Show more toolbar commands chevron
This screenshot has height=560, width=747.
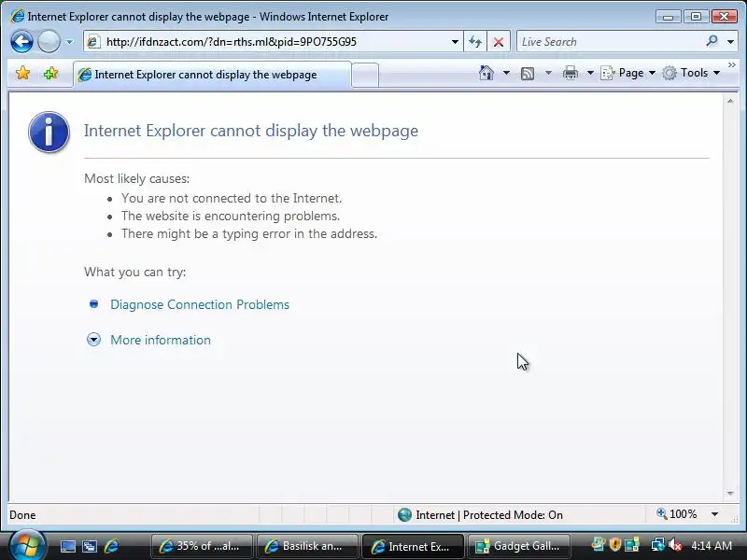coord(732,65)
